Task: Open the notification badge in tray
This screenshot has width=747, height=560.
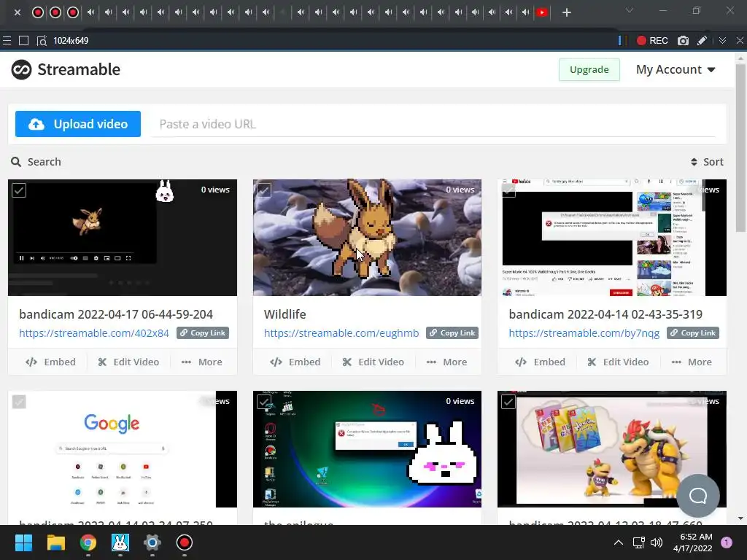Action: (x=726, y=542)
